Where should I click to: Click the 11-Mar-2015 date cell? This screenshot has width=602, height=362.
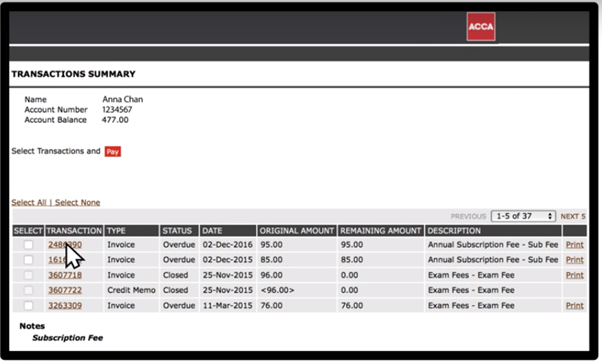pyautogui.click(x=228, y=306)
